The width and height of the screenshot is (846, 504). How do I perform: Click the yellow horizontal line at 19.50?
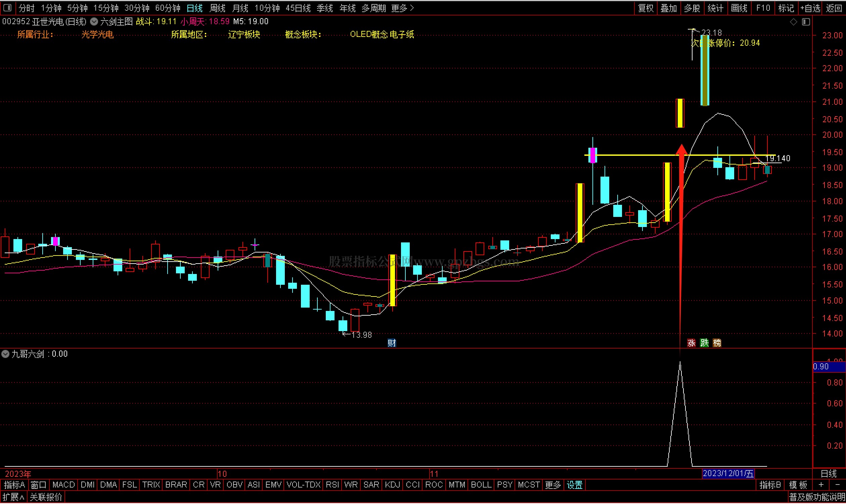[638, 155]
